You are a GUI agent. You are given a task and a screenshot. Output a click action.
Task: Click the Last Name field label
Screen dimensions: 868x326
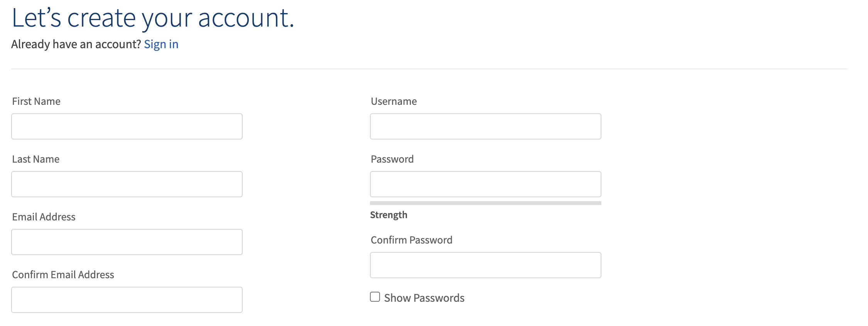pyautogui.click(x=36, y=159)
